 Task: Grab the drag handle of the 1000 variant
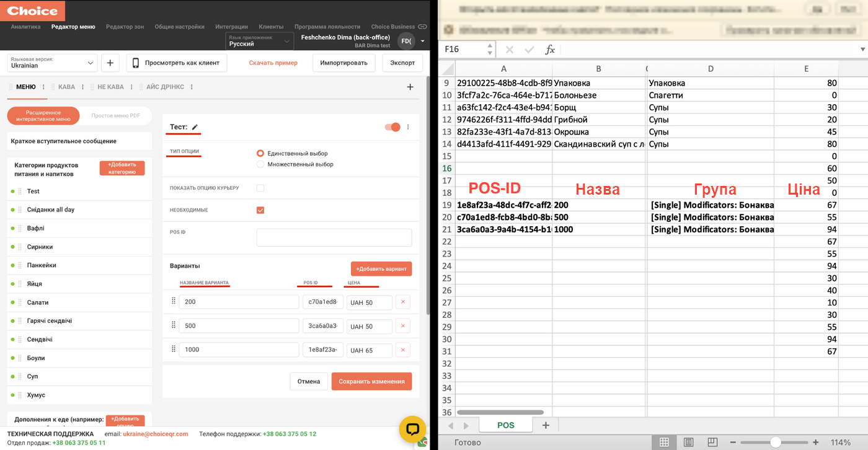tap(174, 348)
